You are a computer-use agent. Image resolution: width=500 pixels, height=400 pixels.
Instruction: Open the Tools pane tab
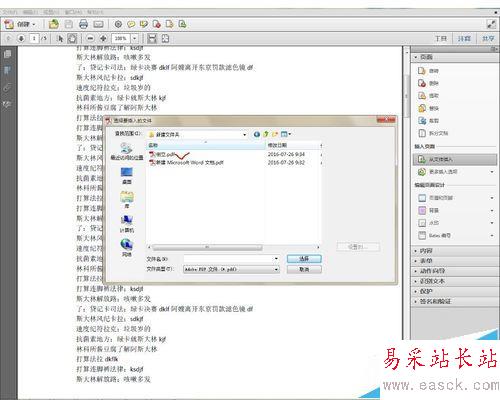441,39
